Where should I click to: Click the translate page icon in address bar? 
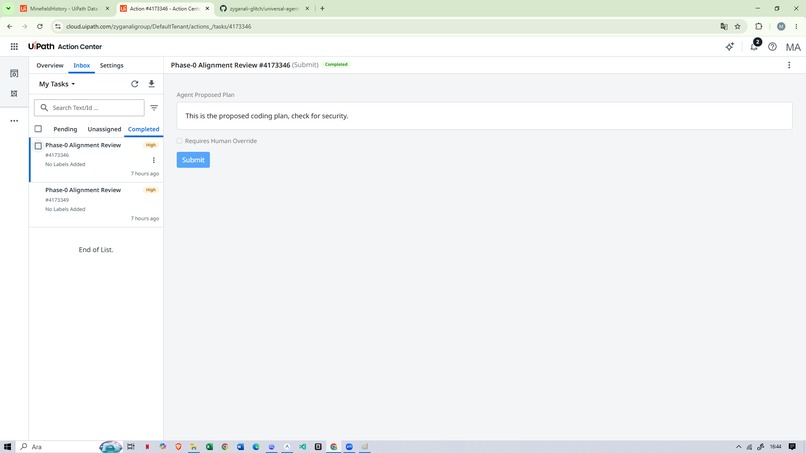pyautogui.click(x=724, y=26)
